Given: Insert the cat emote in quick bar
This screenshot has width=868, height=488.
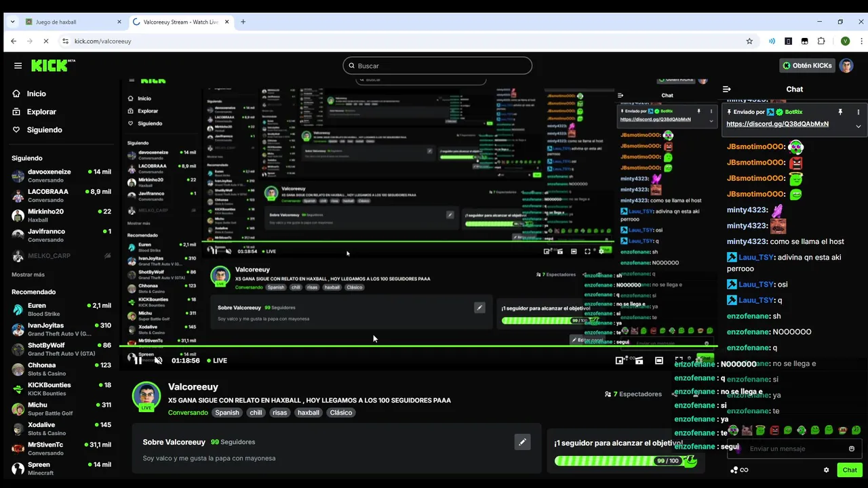Looking at the screenshot, I should click(x=747, y=430).
